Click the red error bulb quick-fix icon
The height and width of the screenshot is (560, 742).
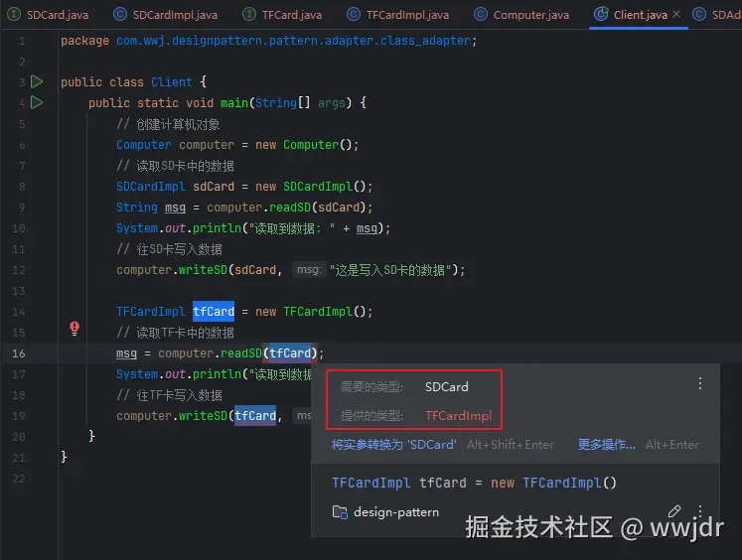[x=74, y=329]
